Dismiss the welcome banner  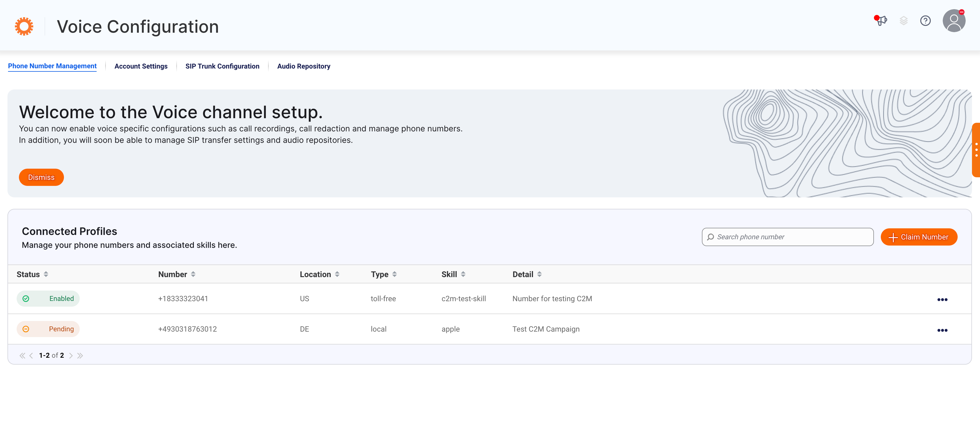pos(41,177)
